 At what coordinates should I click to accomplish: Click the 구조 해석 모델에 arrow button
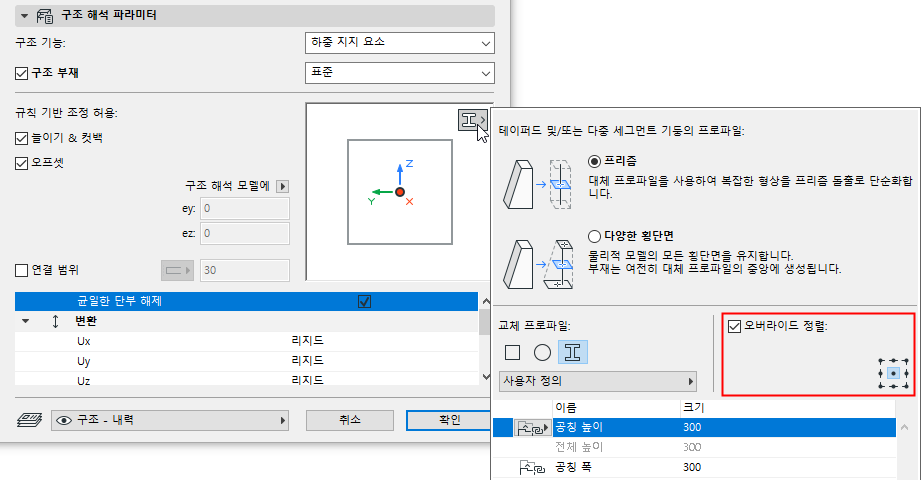(283, 186)
